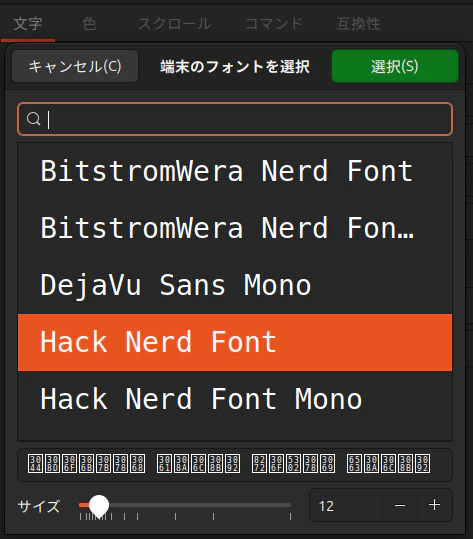The image size is (473, 539).
Task: Click the サイズ slider handle
Action: tap(99, 505)
